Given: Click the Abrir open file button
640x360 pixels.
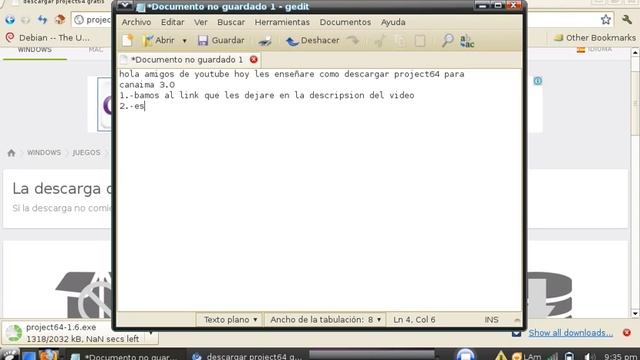Looking at the screenshot, I should point(158,40).
